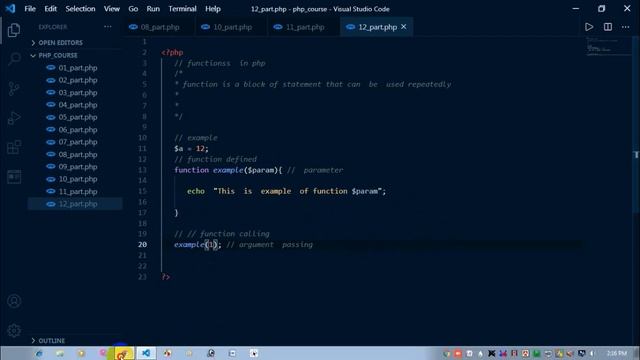Click the '// function defined' comment
This screenshot has height=360, width=640.
pyautogui.click(x=216, y=159)
